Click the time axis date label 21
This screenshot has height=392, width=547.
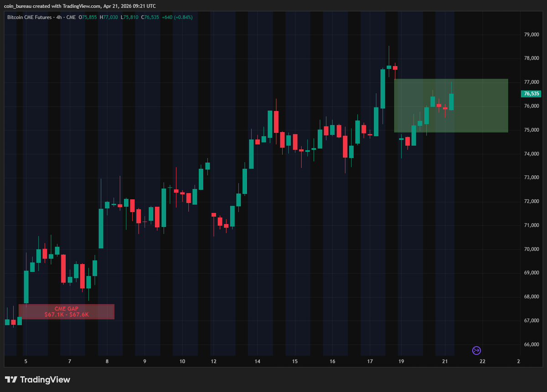pyautogui.click(x=445, y=361)
